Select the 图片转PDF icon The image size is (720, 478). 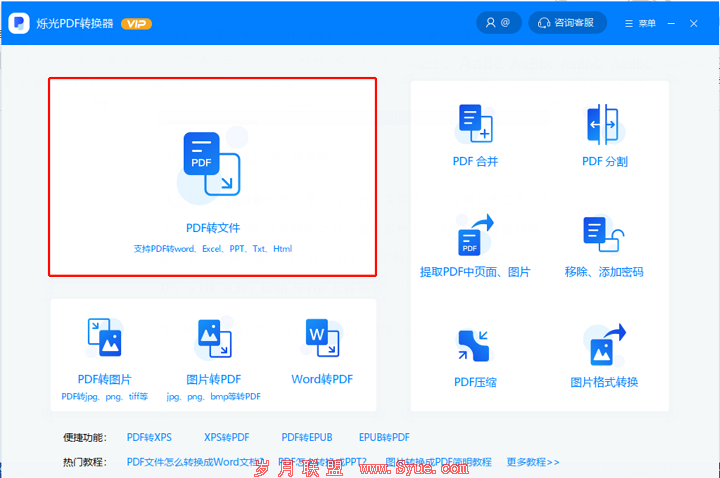click(214, 338)
